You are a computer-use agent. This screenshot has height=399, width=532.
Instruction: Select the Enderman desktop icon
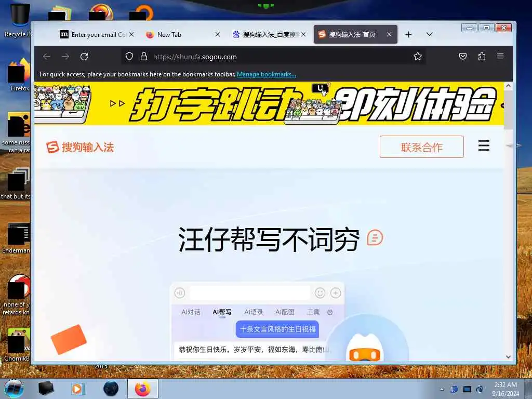point(17,238)
